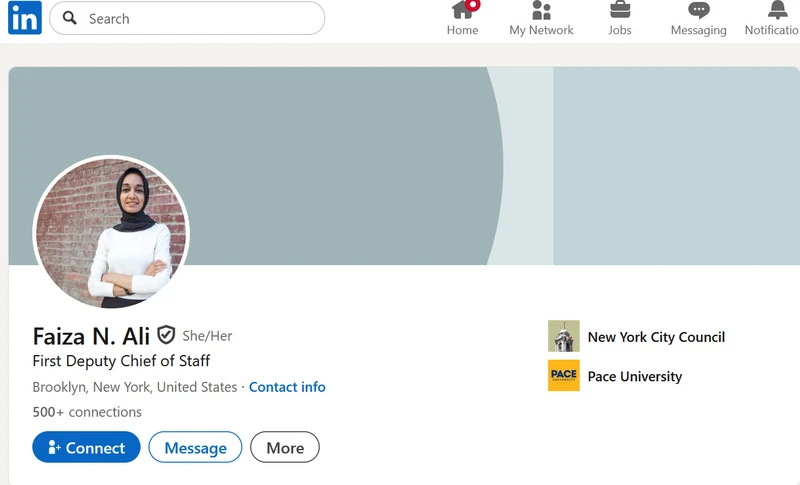This screenshot has height=485, width=800.
Task: Open the Notifications bell icon
Action: (777, 10)
